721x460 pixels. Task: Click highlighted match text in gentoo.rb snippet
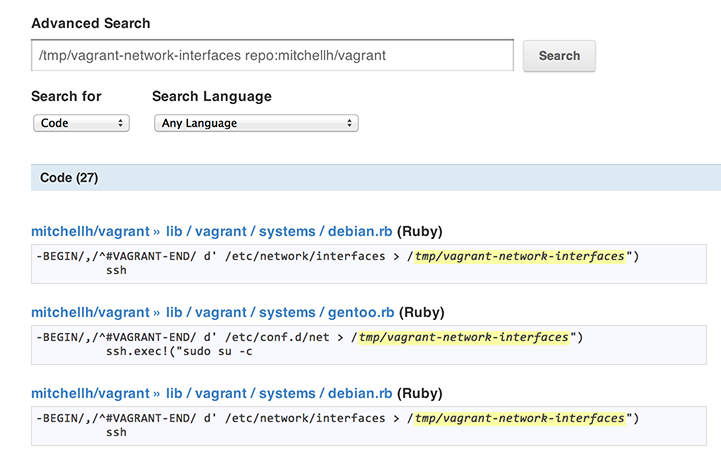click(464, 337)
